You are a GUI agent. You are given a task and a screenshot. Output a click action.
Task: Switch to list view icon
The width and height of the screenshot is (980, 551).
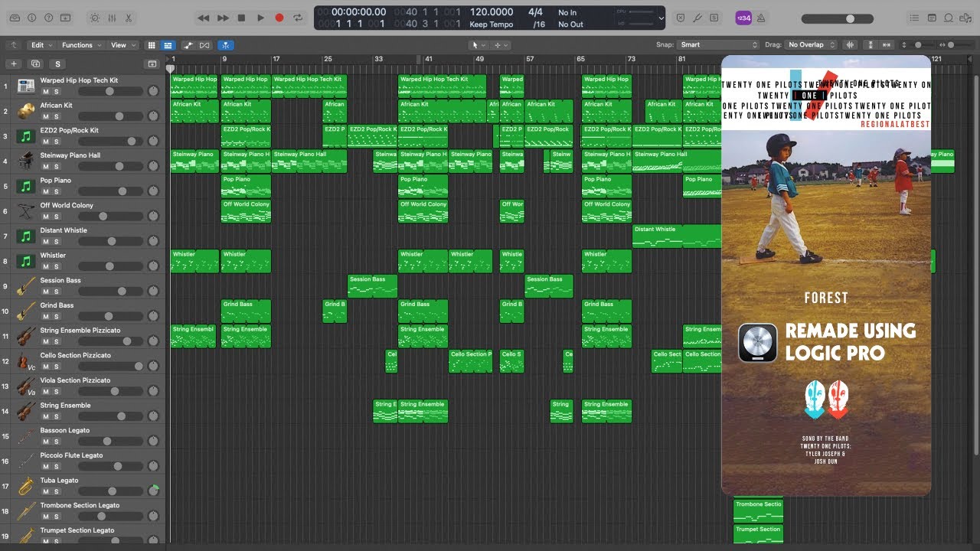click(168, 45)
